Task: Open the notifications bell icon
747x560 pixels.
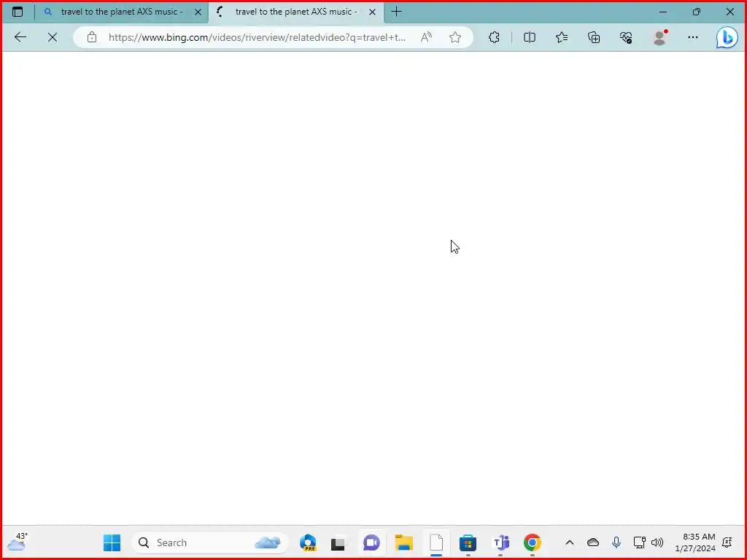Action: click(x=727, y=542)
